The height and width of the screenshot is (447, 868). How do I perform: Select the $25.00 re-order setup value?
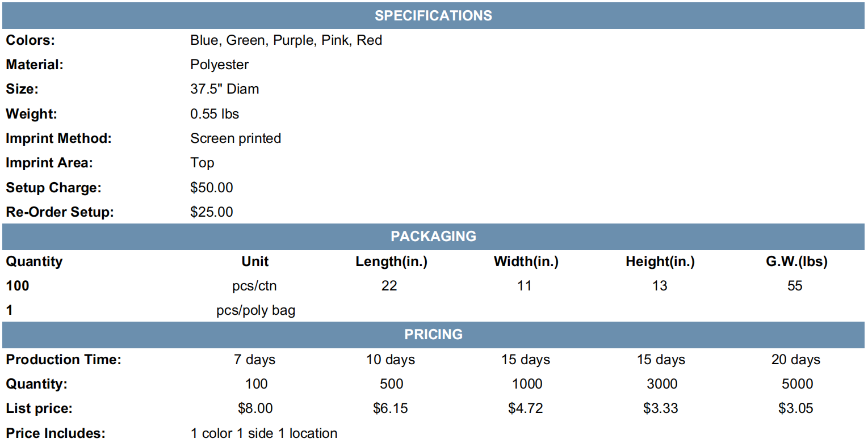click(x=212, y=212)
